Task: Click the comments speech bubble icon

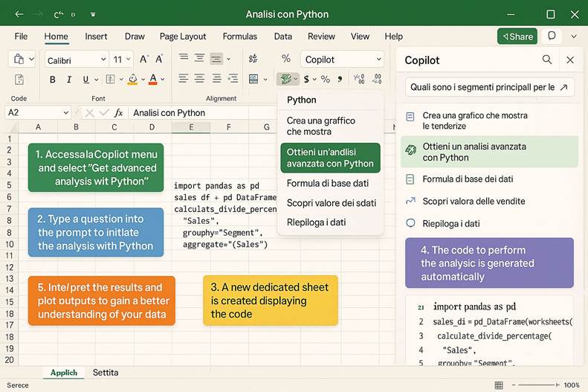Action: (551, 36)
